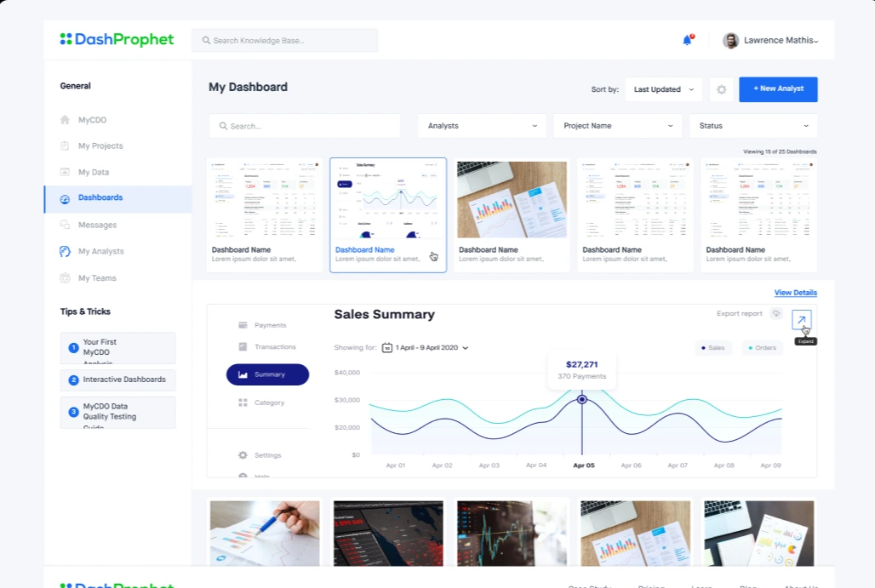Open the View Details link
The height and width of the screenshot is (588, 875).
795,293
